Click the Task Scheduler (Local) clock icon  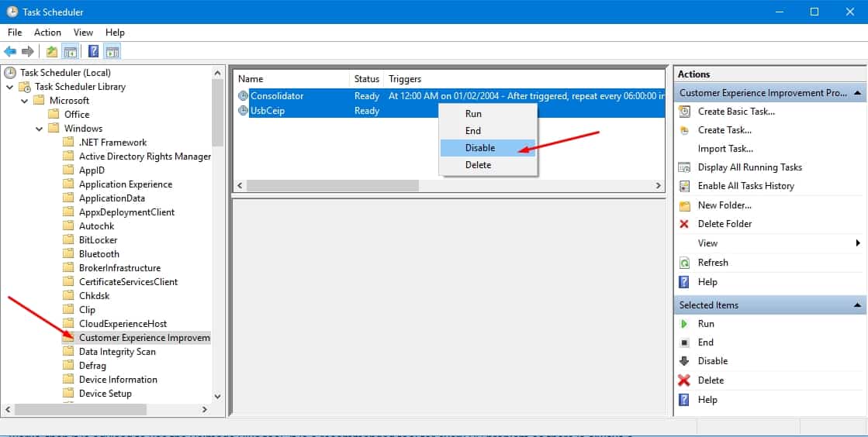[10, 73]
